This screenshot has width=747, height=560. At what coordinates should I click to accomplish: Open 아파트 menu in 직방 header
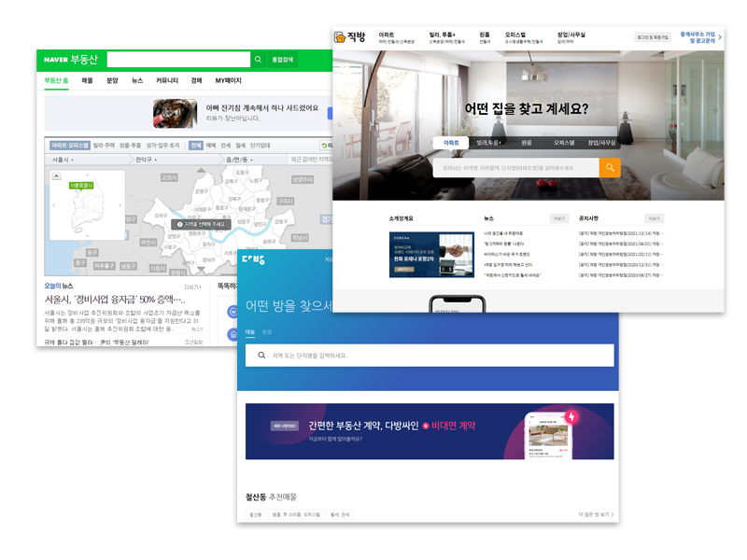coord(387,35)
